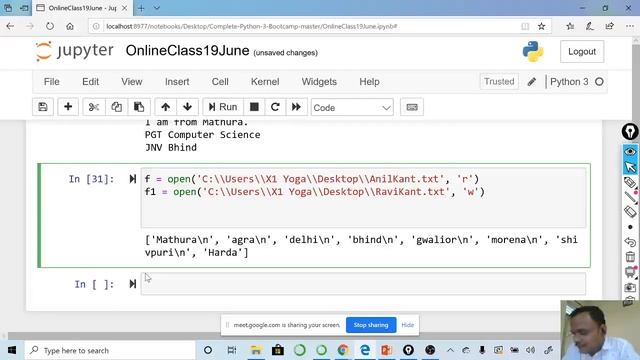Move selected cell down with the arrow
640x360 pixels.
point(187,107)
